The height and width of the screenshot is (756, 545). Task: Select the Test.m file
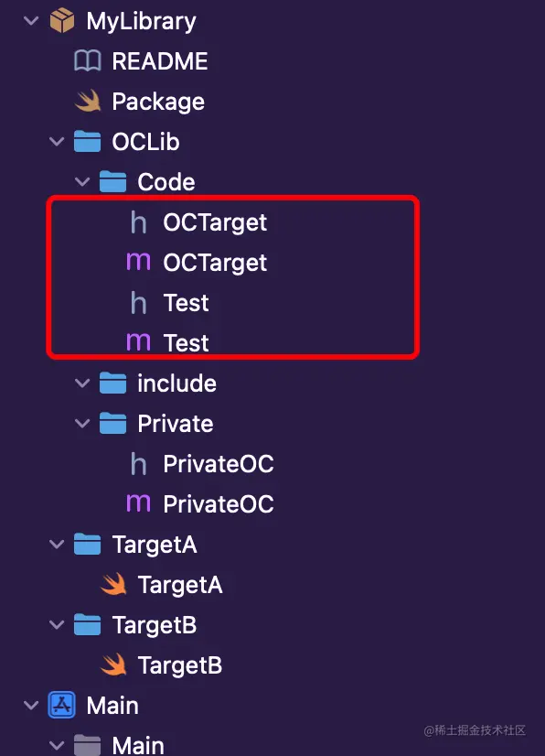tap(187, 342)
